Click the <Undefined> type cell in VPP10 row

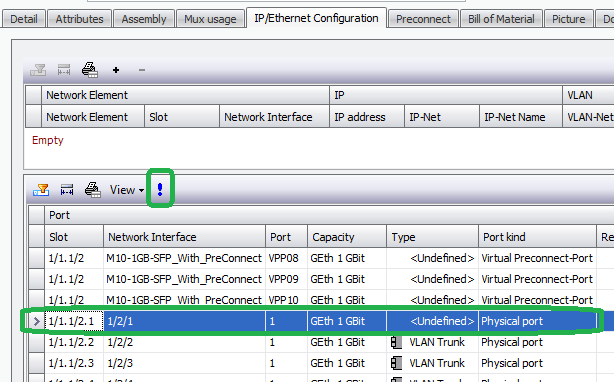[x=432, y=300]
